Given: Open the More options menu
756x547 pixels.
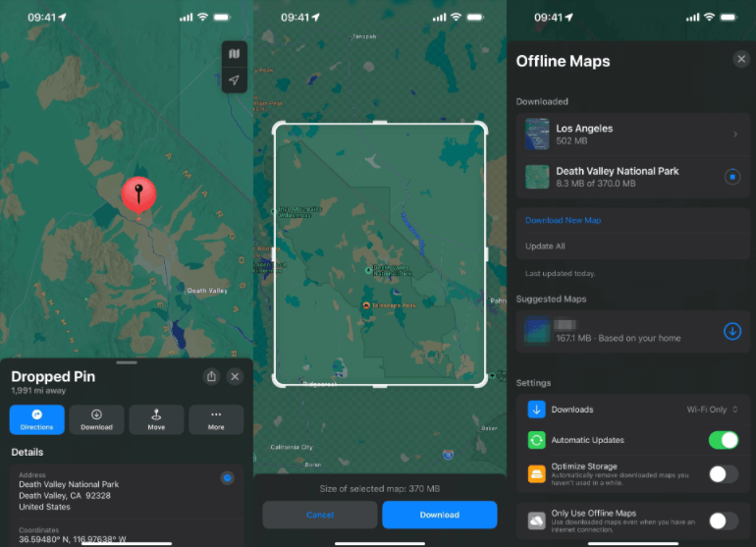Looking at the screenshot, I should pos(216,419).
